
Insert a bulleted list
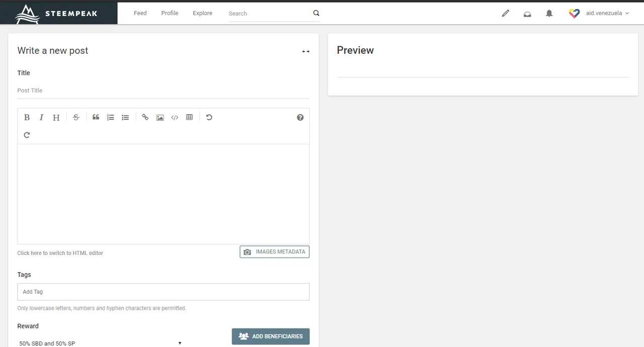pos(125,117)
